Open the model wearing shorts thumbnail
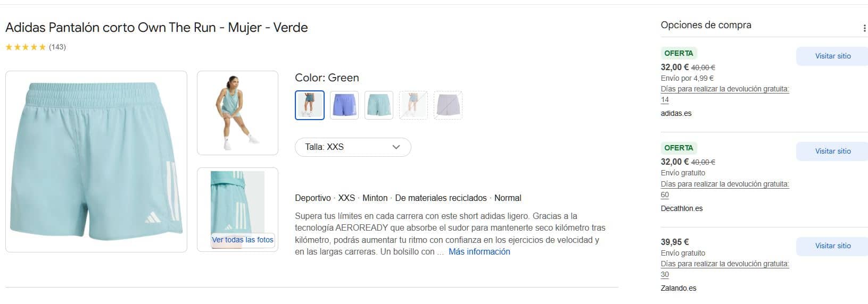Image resolution: width=868 pixels, height=304 pixels. [237, 113]
